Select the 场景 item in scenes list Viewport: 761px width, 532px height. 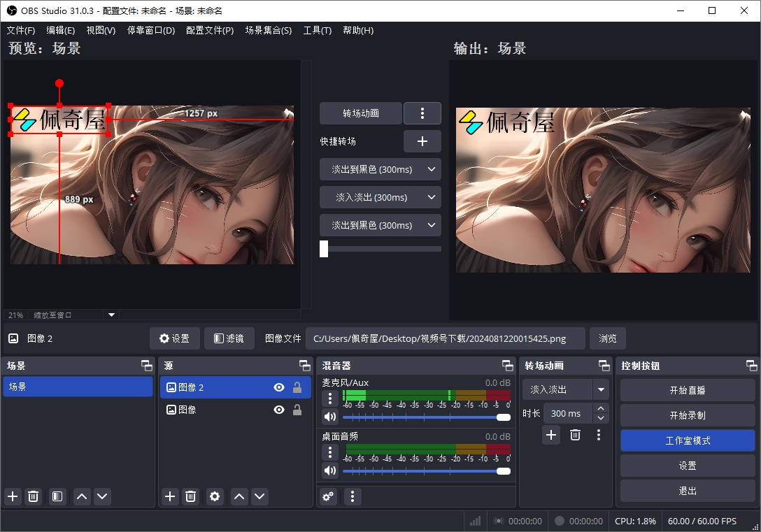pos(78,387)
